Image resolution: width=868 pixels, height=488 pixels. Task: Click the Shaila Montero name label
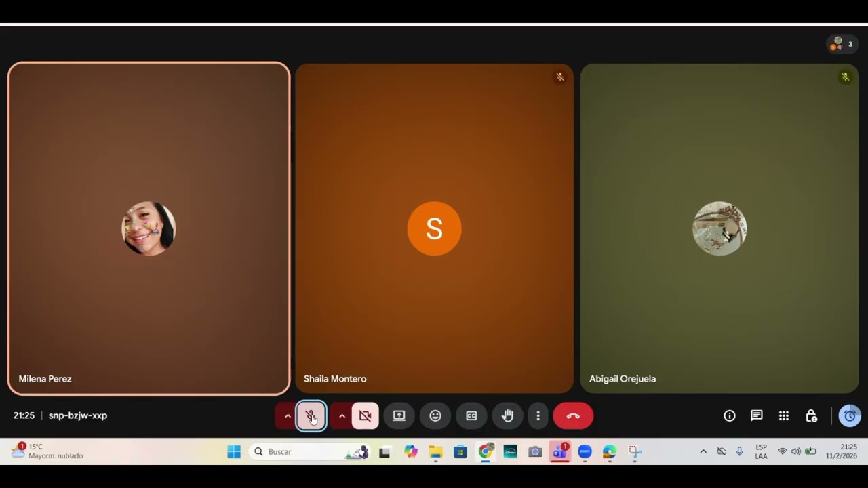(335, 379)
